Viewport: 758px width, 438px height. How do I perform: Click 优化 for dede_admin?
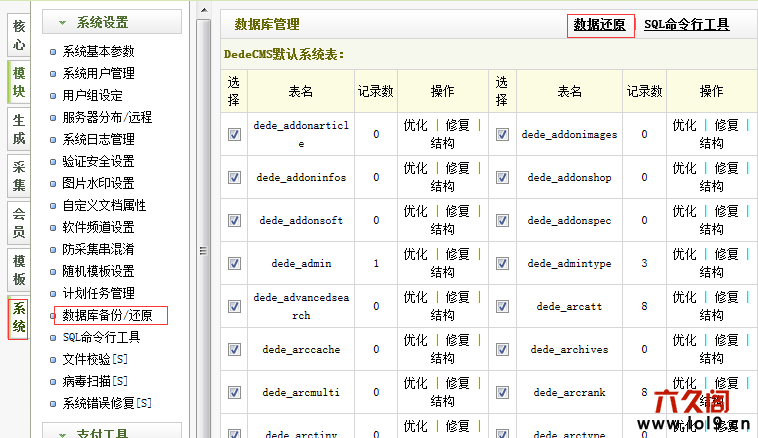tap(416, 255)
